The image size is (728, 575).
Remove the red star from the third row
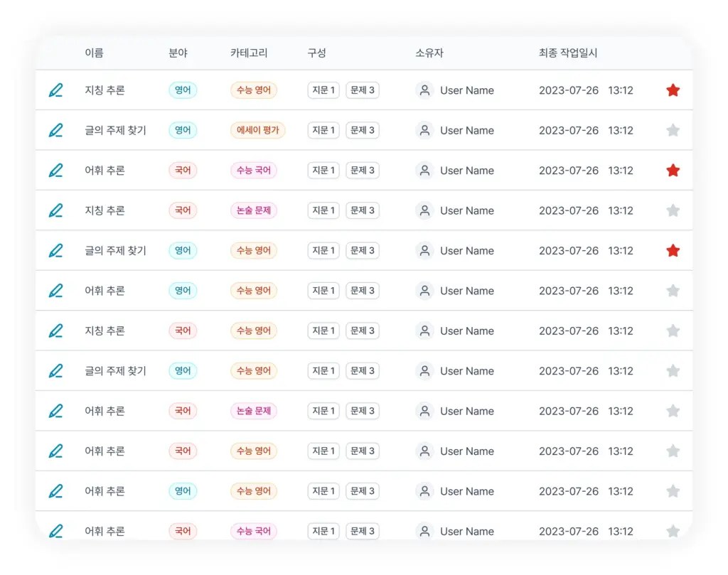click(673, 171)
